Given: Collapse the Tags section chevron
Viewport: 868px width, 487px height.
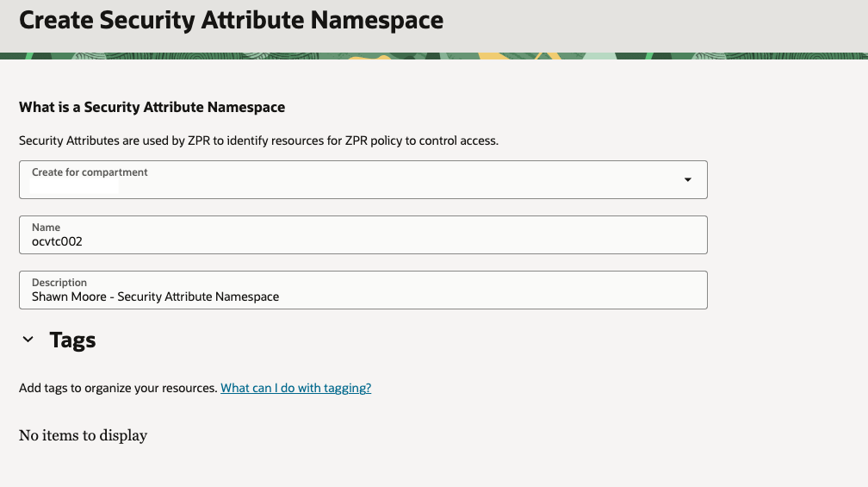Looking at the screenshot, I should pyautogui.click(x=28, y=340).
